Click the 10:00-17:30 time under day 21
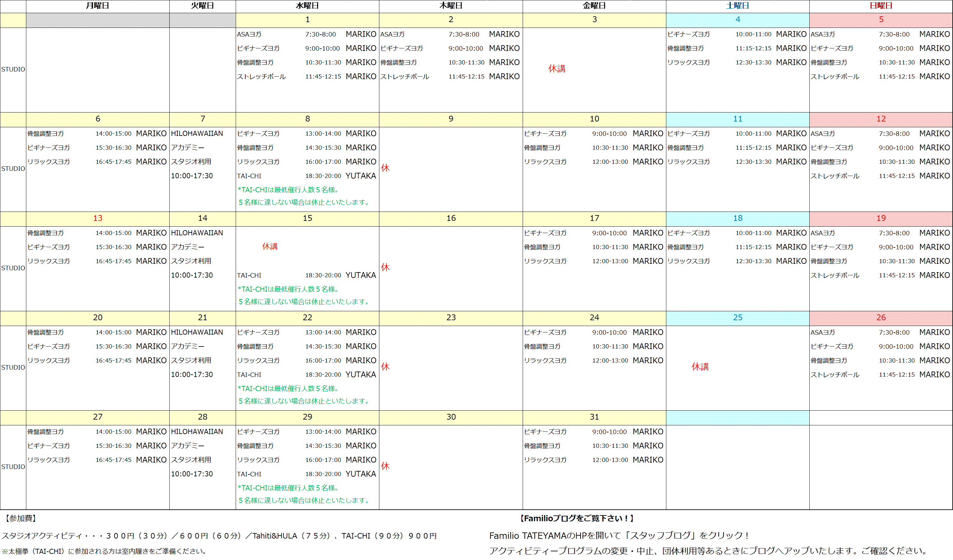Image resolution: width=953 pixels, height=560 pixels. pyautogui.click(x=192, y=374)
